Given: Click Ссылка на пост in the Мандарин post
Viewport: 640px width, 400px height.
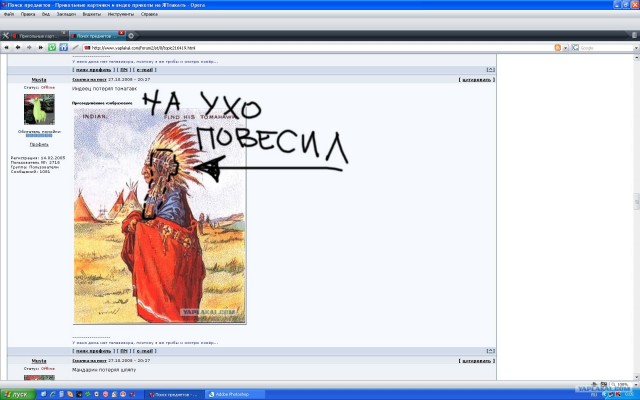Looking at the screenshot, I should coord(89,361).
